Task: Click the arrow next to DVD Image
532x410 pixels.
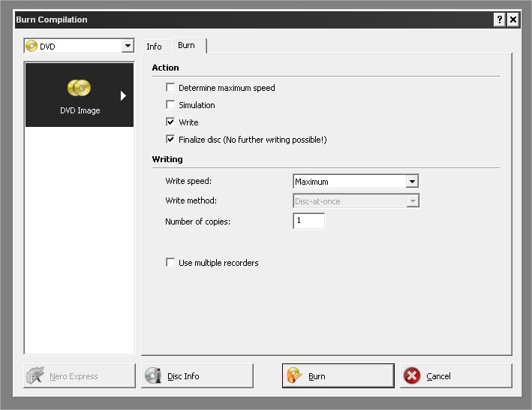Action: [123, 95]
